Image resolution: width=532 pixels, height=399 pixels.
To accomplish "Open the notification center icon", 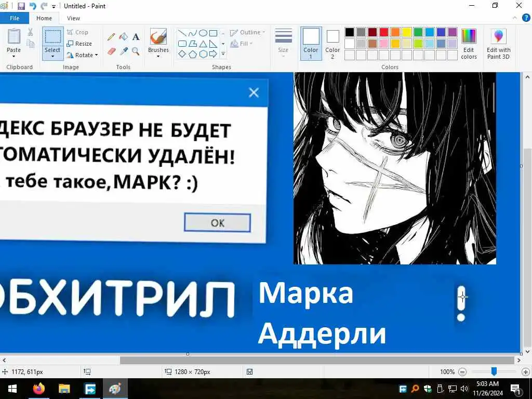I will click(x=515, y=389).
